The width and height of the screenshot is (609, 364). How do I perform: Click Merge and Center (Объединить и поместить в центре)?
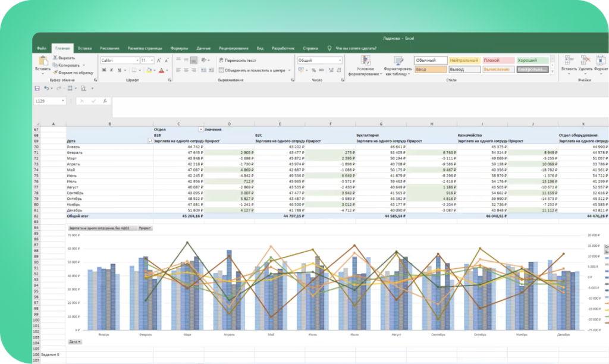pos(252,70)
